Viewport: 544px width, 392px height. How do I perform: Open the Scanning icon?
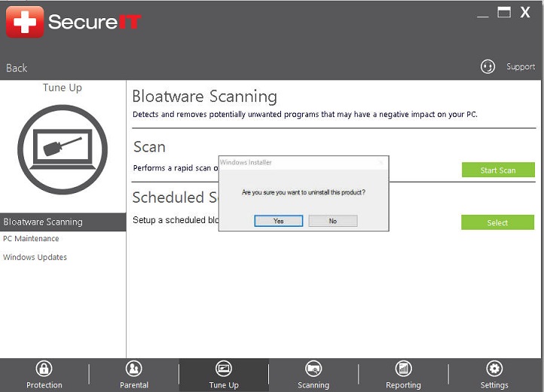click(x=313, y=369)
